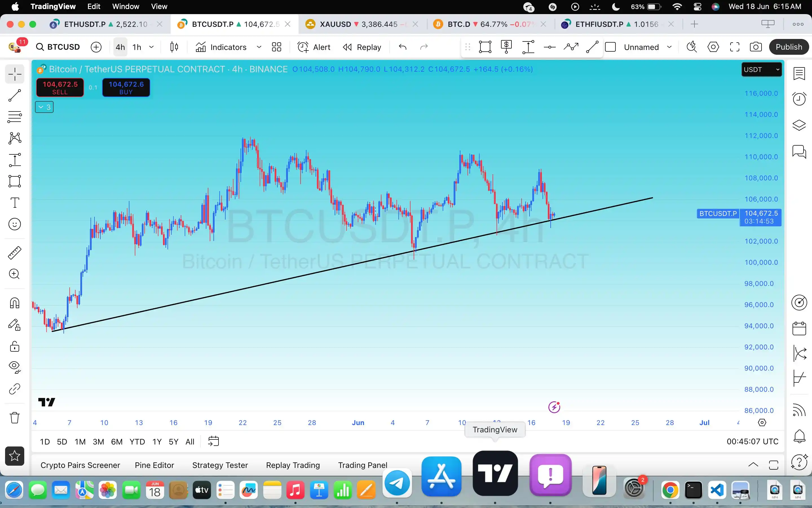Open favorites star toolbar button
Viewport: 812px width, 508px height.
click(15, 456)
